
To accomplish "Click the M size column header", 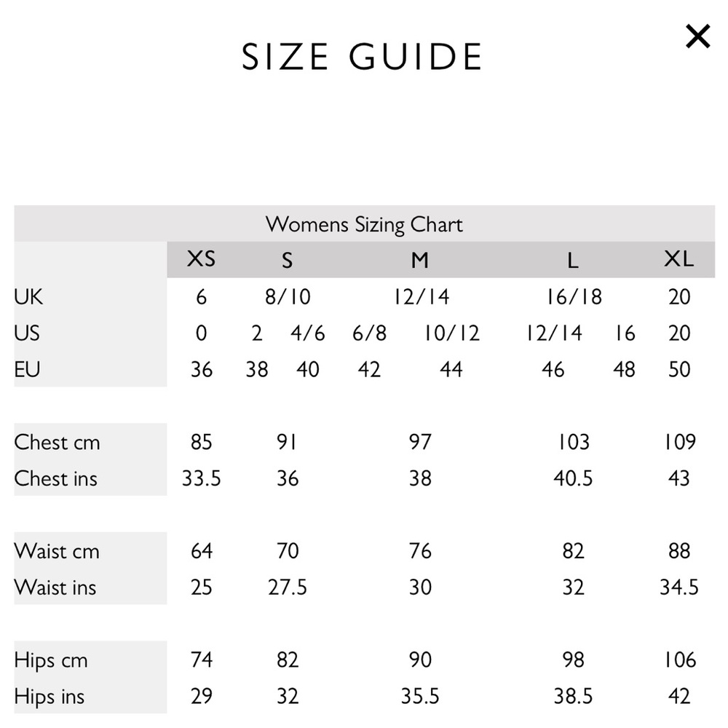I will (x=420, y=260).
